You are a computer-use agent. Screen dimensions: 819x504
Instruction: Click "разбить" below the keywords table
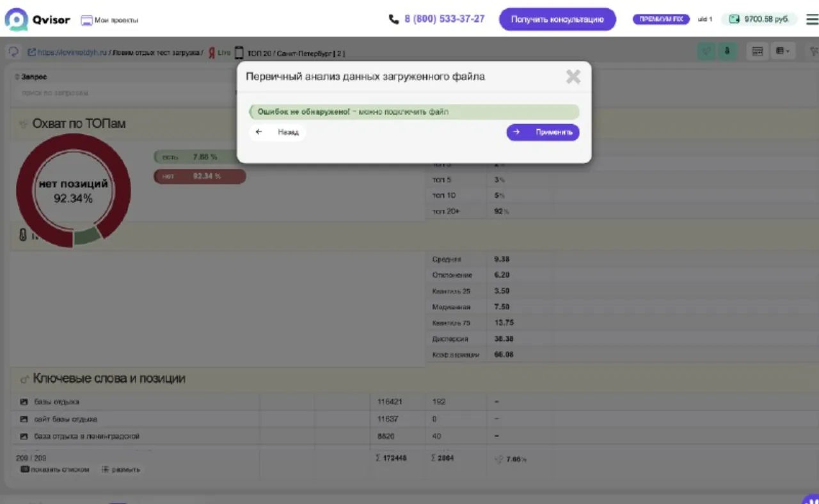(121, 469)
